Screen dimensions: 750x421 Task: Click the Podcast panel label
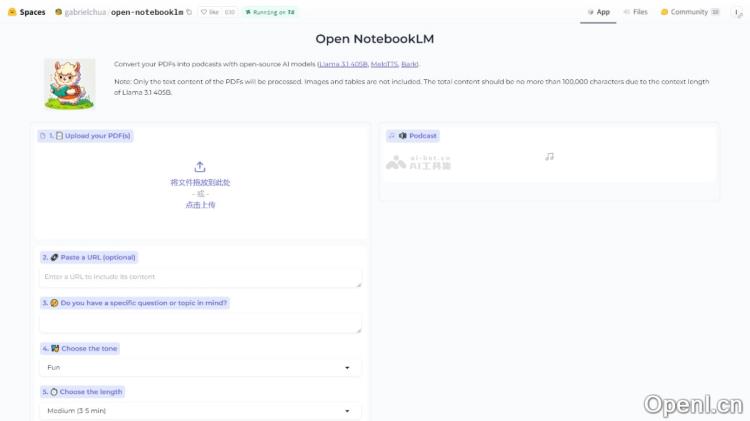[x=413, y=136]
